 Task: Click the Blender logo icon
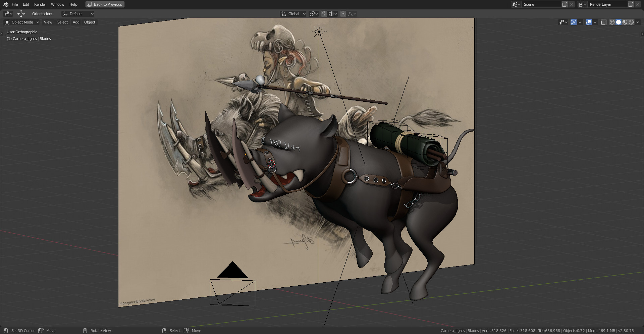6,4
